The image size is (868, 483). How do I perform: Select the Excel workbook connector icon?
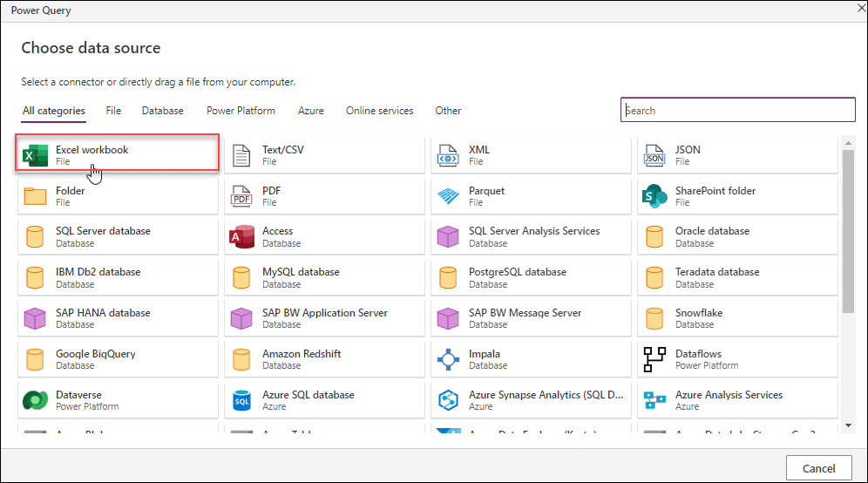tap(35, 156)
